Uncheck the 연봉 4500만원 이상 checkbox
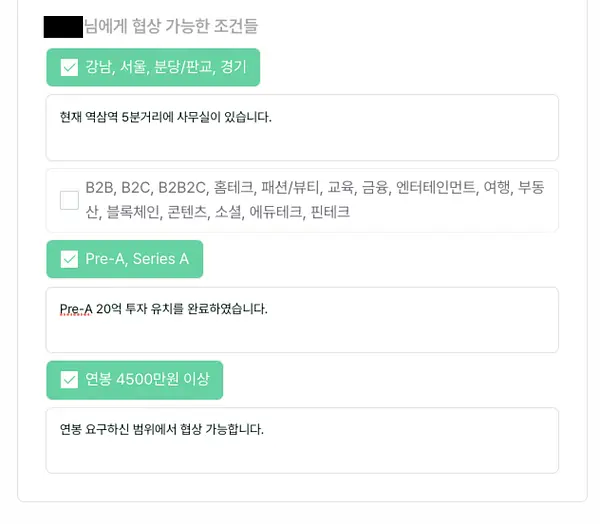 (x=69, y=380)
